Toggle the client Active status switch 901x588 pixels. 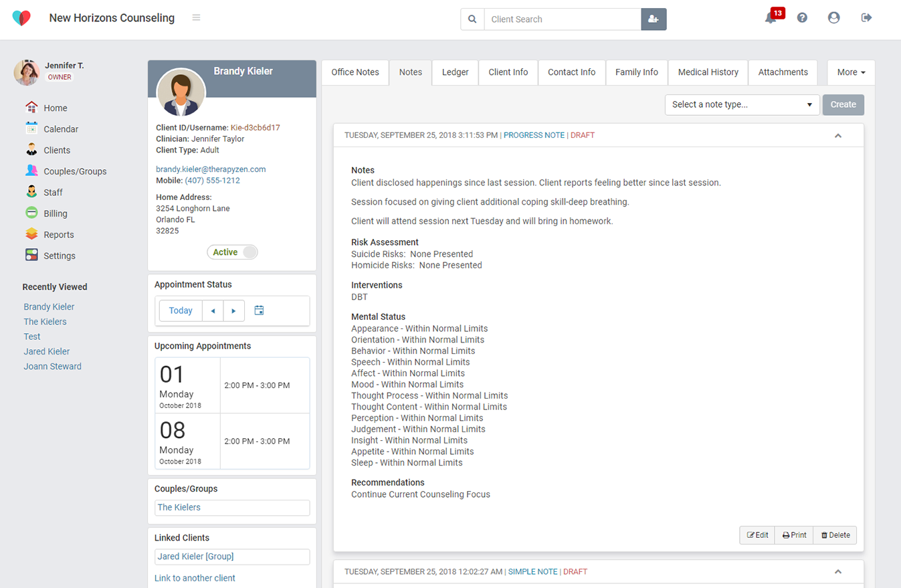pos(232,252)
